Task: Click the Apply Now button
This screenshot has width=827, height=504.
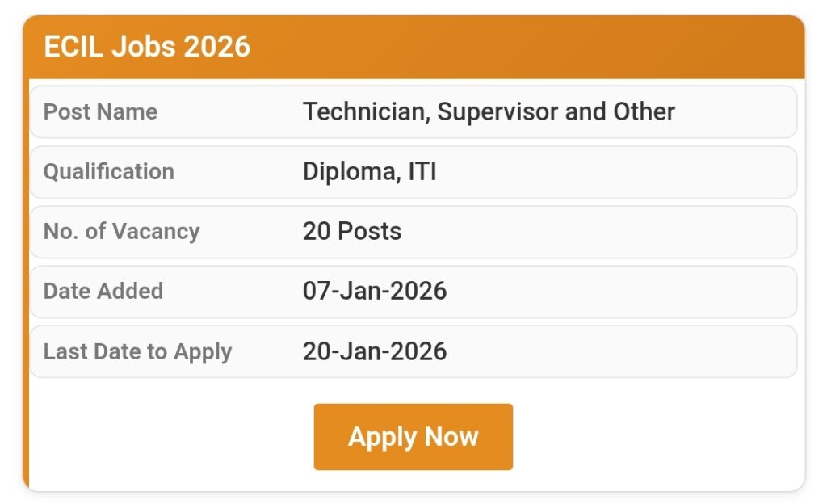Action: click(413, 437)
